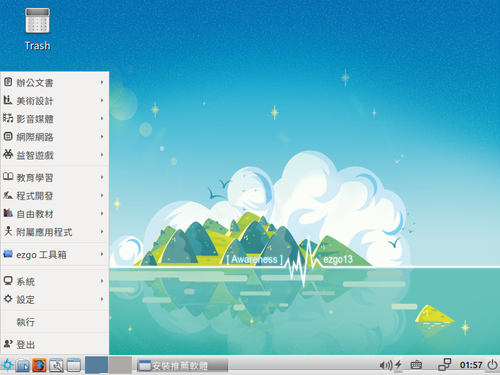The width and height of the screenshot is (500, 375).
Task: Click the power battery tray icon
Action: pos(398,365)
